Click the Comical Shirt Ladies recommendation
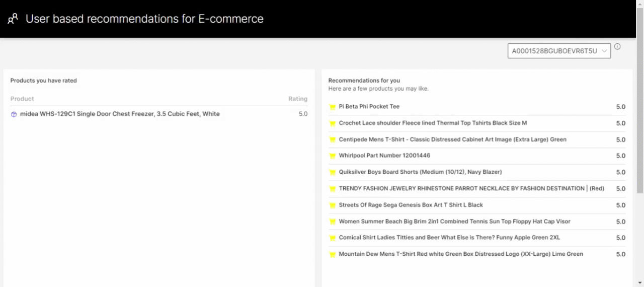 click(x=449, y=238)
